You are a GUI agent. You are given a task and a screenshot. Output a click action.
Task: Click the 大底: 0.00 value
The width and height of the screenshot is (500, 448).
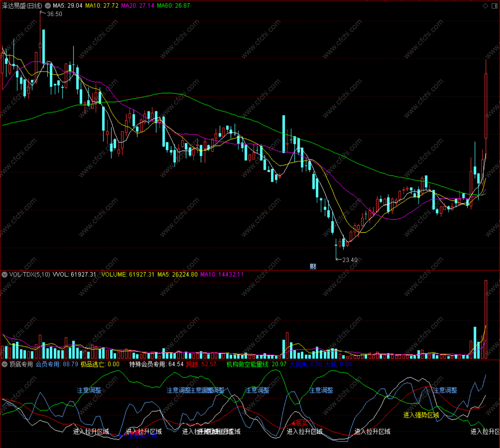[x=338, y=364]
